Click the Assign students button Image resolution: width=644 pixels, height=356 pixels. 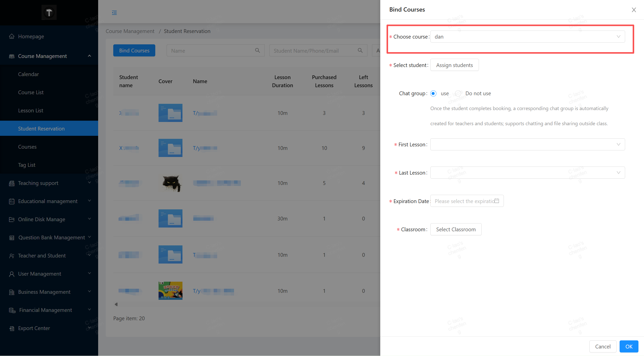pyautogui.click(x=454, y=65)
